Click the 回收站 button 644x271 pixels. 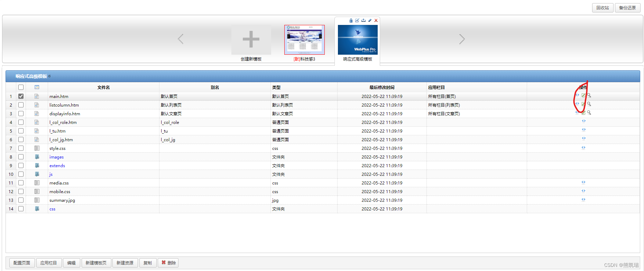tap(602, 8)
